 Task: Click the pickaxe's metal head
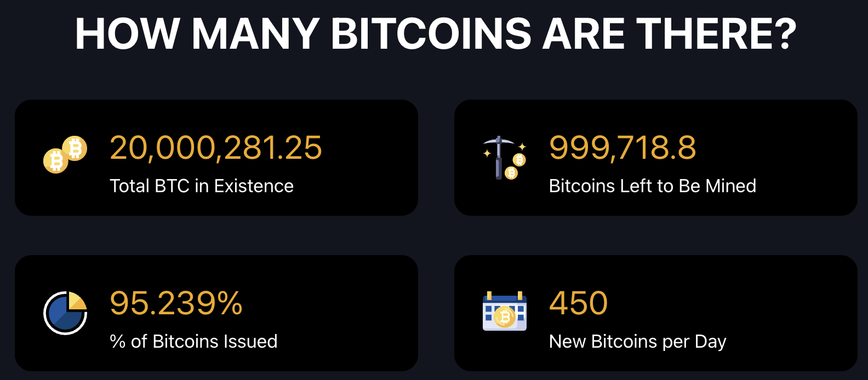click(498, 141)
